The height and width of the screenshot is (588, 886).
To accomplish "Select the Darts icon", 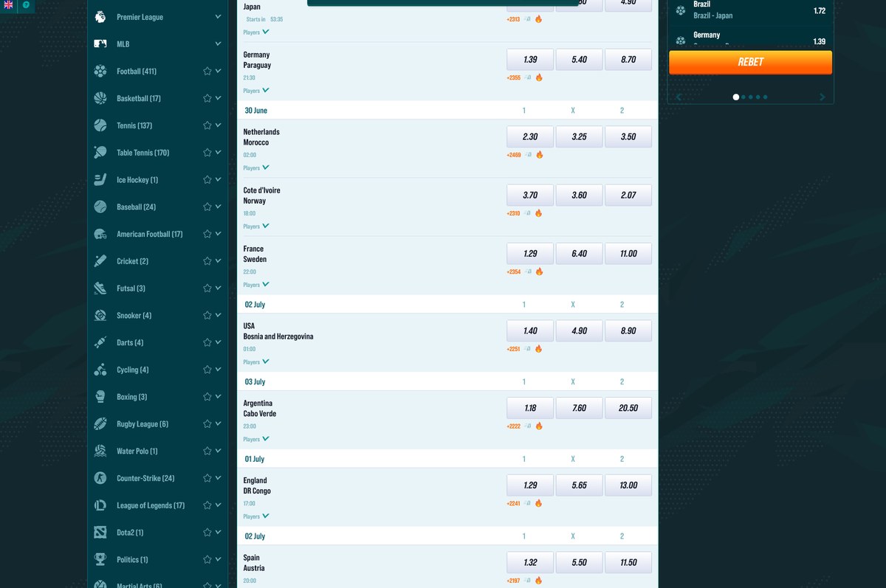I will (x=100, y=342).
